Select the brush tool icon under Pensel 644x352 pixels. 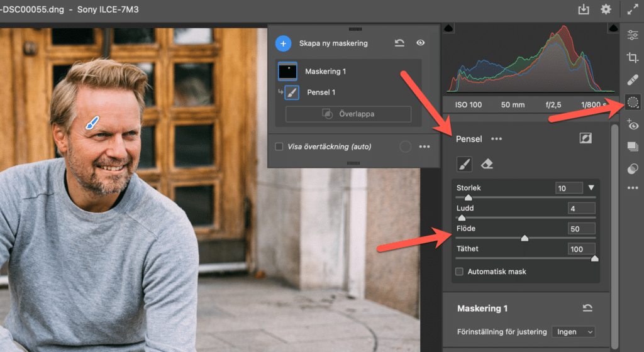pyautogui.click(x=464, y=164)
